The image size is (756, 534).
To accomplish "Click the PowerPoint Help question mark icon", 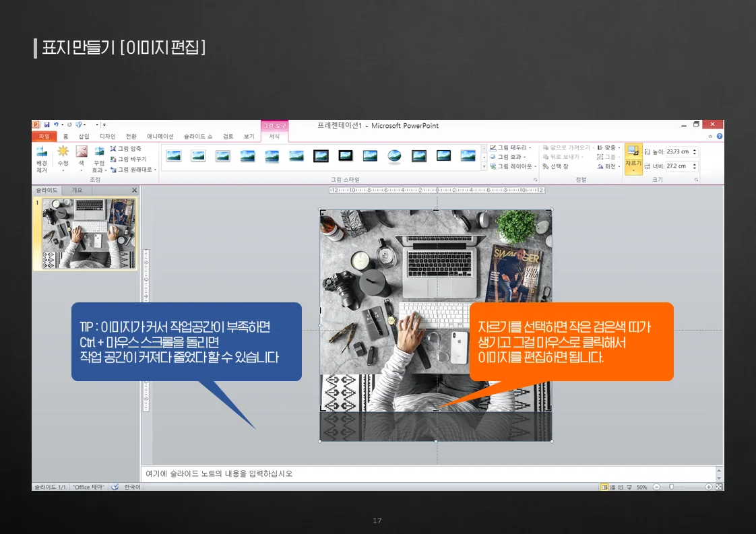I will [x=720, y=137].
